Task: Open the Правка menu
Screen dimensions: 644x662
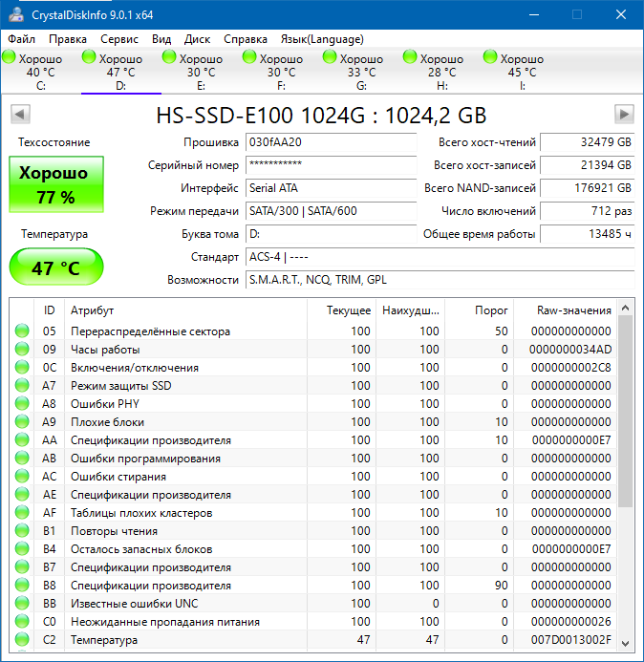Action: [68, 39]
